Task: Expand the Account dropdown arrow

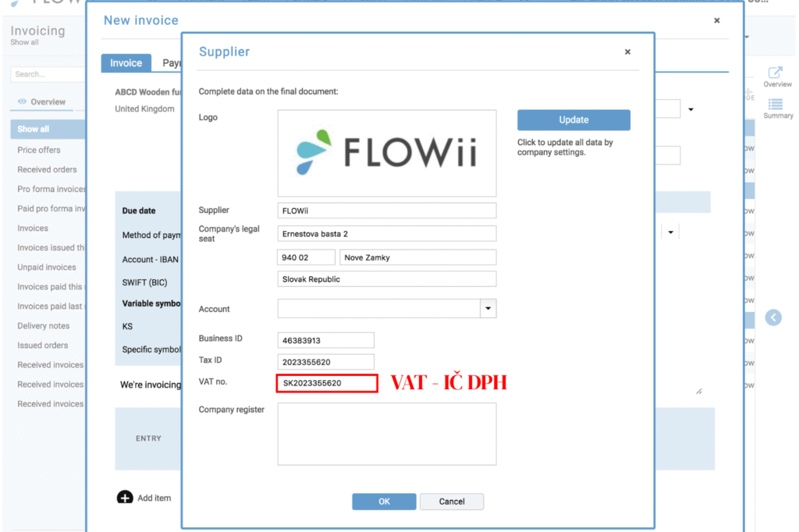Action: tap(488, 309)
